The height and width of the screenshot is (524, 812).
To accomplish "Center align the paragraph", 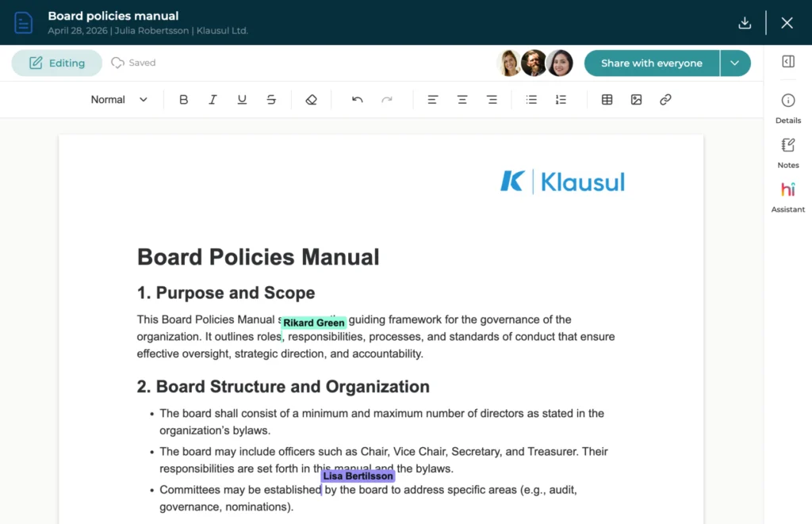I will [462, 100].
